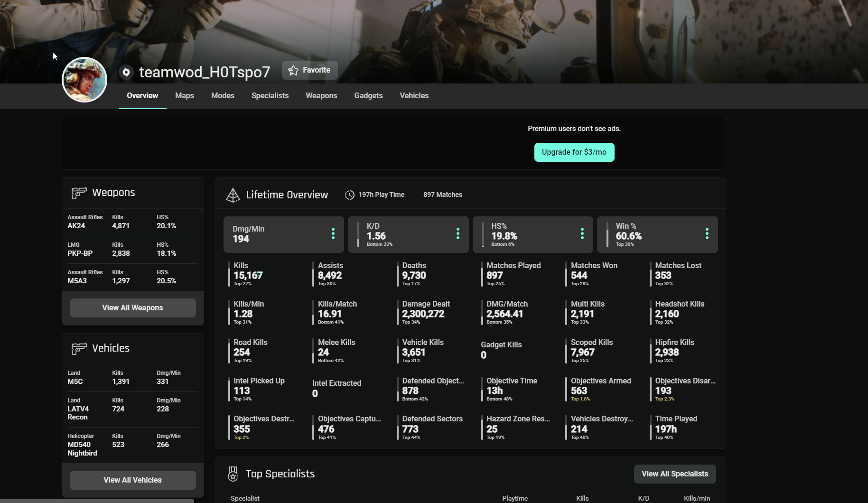Switch to the Specialists tab

click(270, 95)
